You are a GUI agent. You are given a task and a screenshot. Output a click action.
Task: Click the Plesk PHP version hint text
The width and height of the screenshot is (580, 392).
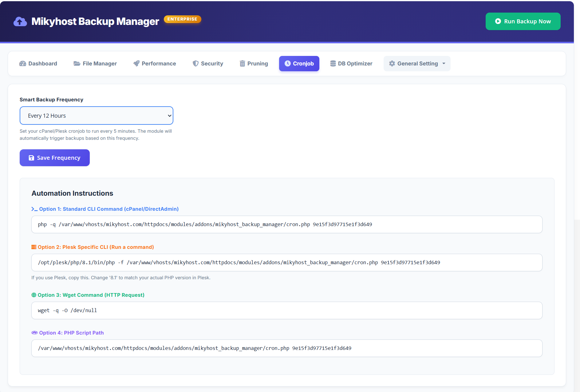coord(121,278)
